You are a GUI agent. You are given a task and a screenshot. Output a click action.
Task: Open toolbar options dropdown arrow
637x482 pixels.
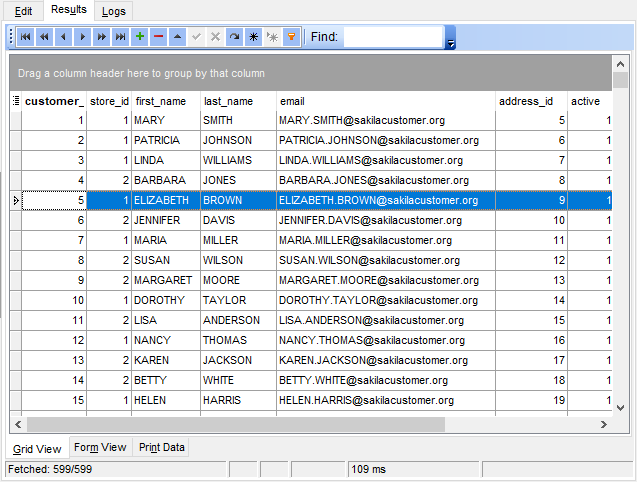[x=451, y=44]
